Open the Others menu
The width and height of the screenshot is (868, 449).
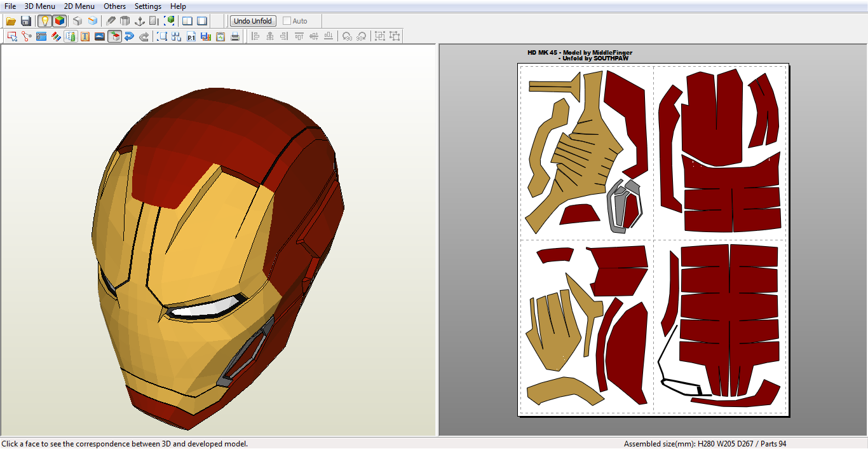click(x=115, y=6)
